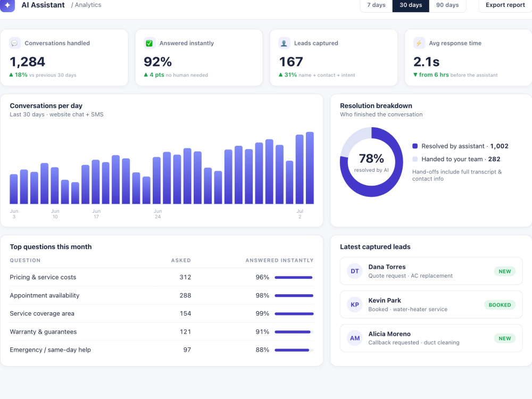The image size is (532, 399).
Task: Click the Top questions this month heading
Action: point(51,247)
